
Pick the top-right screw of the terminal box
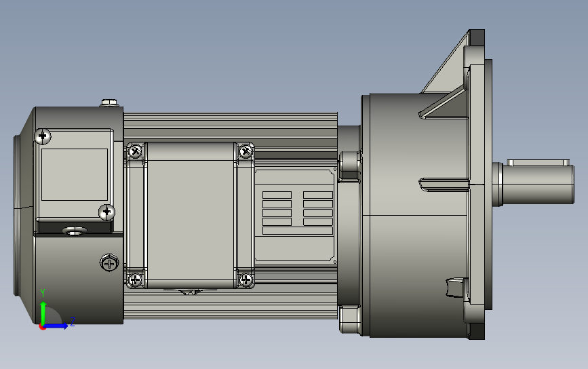pos(246,151)
